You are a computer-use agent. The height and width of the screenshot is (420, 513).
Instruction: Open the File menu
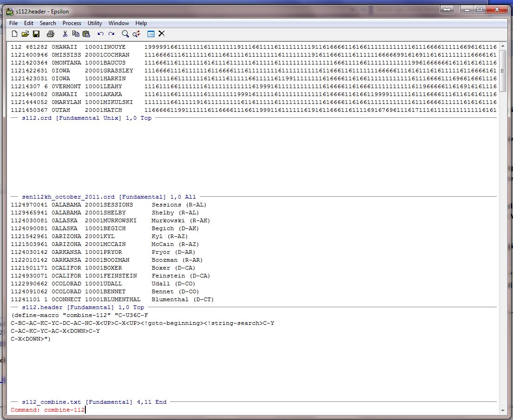click(13, 23)
